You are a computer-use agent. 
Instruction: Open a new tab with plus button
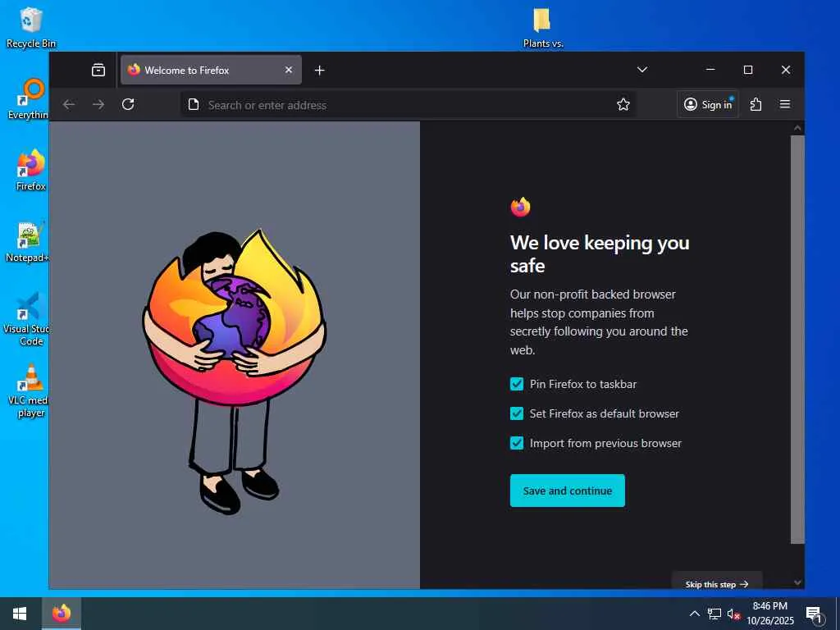tap(320, 71)
